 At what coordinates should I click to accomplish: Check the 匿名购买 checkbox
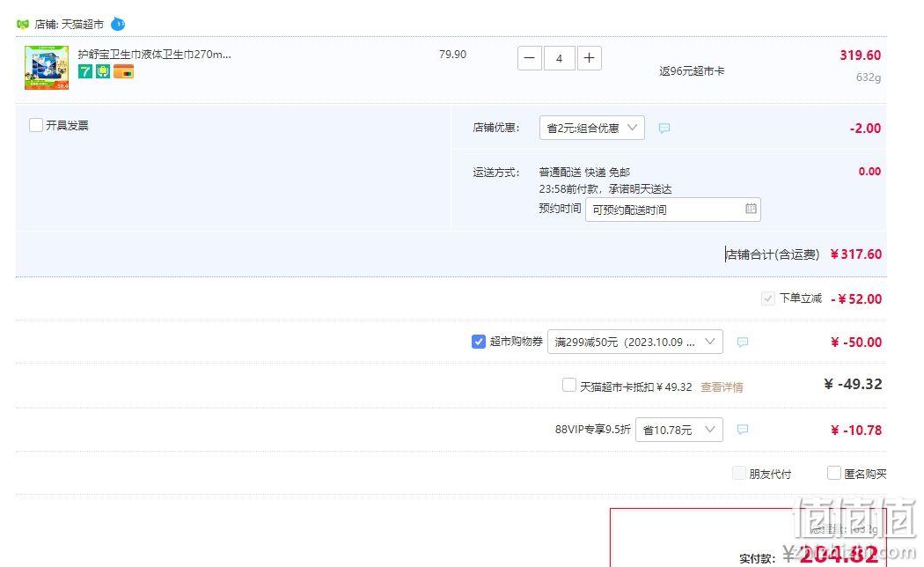[834, 474]
